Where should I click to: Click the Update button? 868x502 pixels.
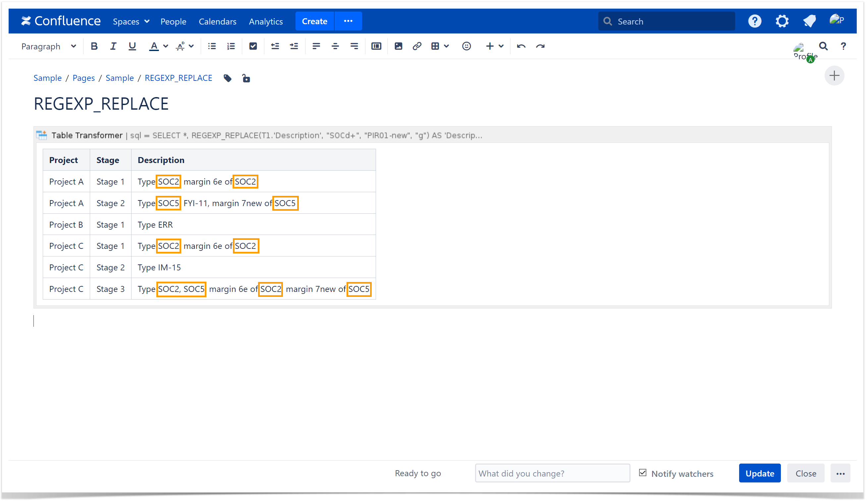(x=760, y=474)
